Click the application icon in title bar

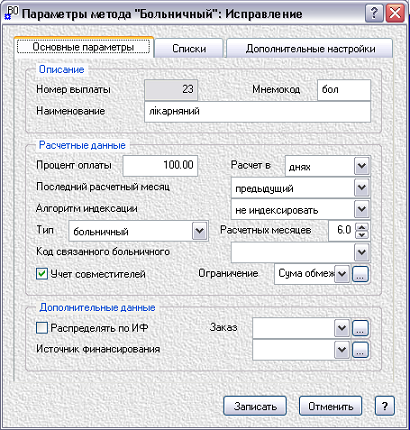11,13
